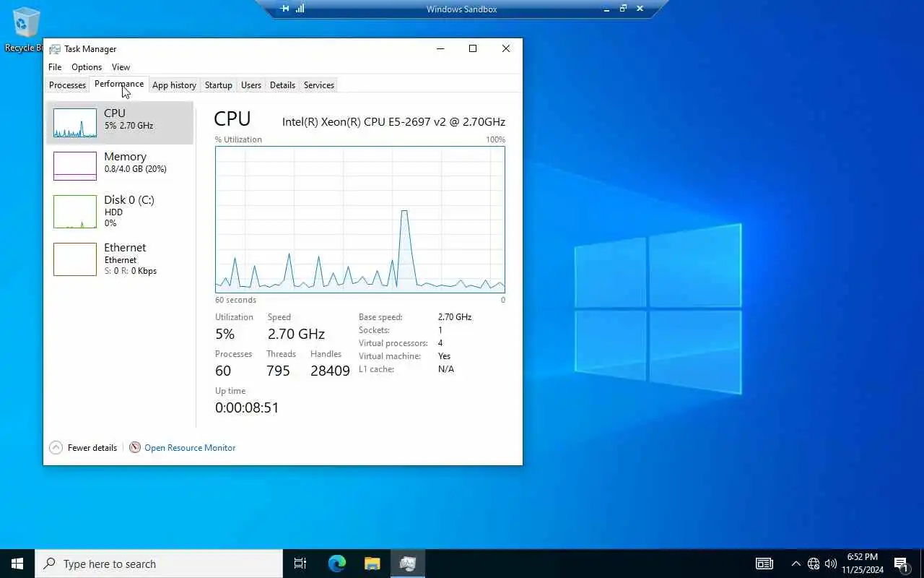Click the up time value 0:00:08:51
Screen dimensions: 924x578
(247, 407)
